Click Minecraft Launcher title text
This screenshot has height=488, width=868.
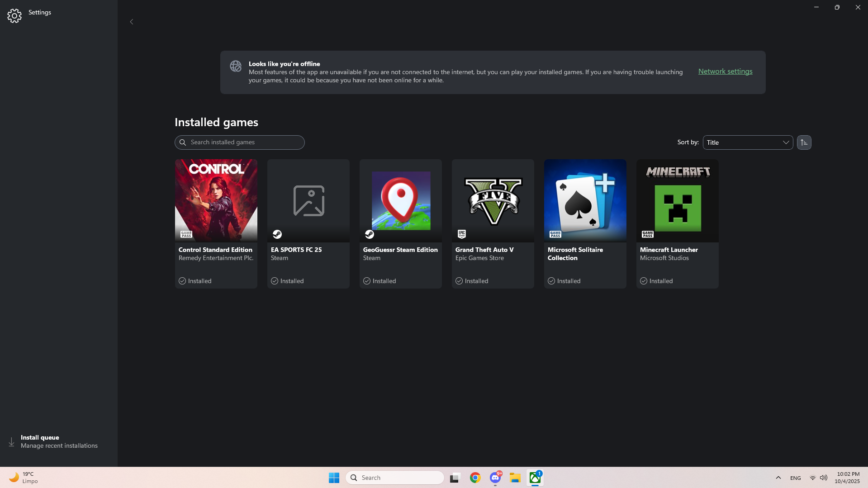(x=669, y=250)
